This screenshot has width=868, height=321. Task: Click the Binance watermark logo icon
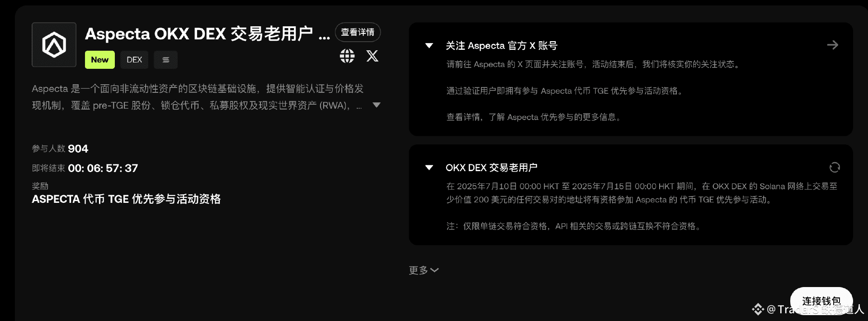(x=758, y=309)
